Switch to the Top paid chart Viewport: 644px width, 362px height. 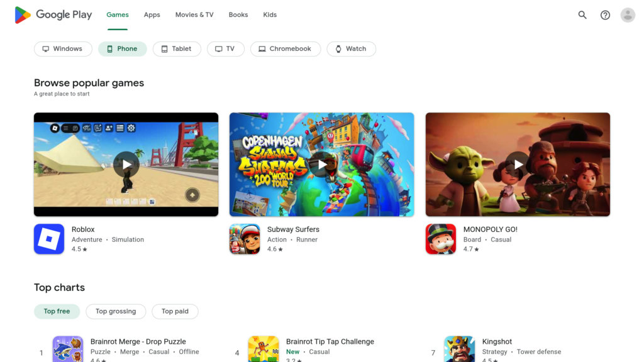coord(175,311)
